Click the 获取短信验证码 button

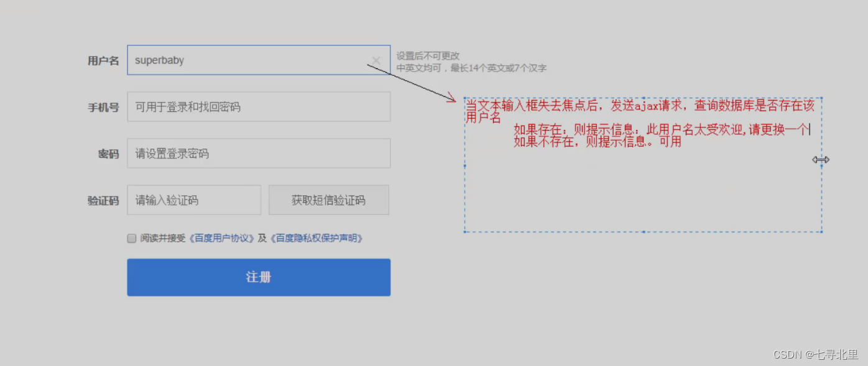(x=329, y=199)
